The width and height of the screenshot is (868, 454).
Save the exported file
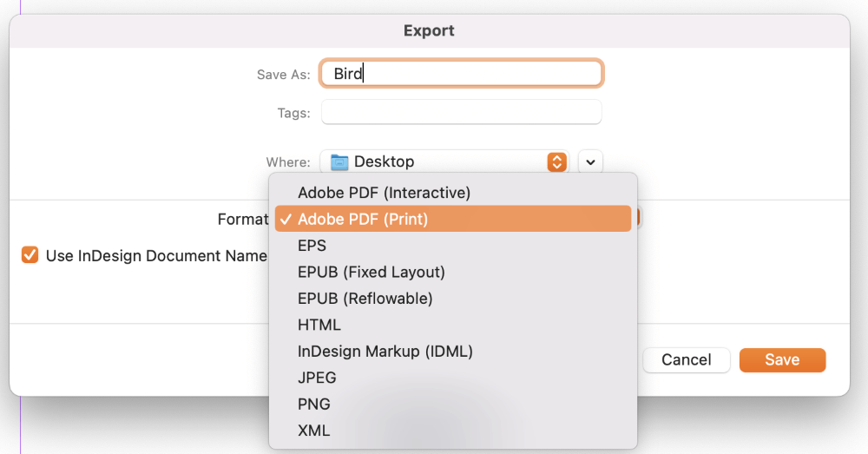click(x=782, y=360)
